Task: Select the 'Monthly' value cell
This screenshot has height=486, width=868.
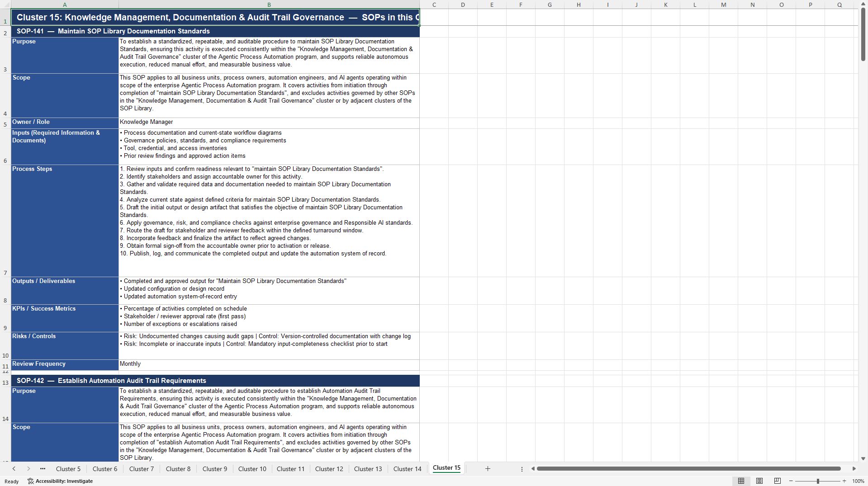Action: [269, 365]
